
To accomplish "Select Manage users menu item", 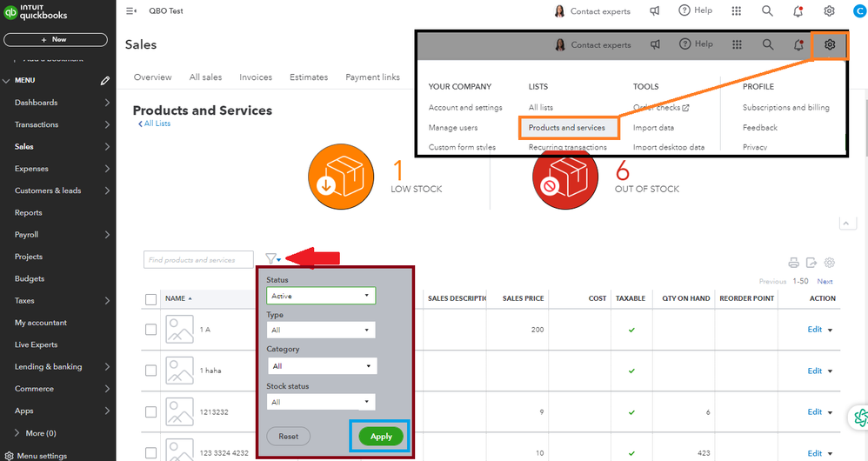I will coord(453,128).
